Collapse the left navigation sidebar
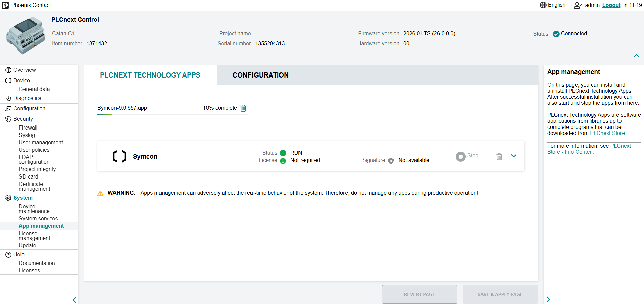Viewport: 644px width, 304px height. click(x=74, y=300)
